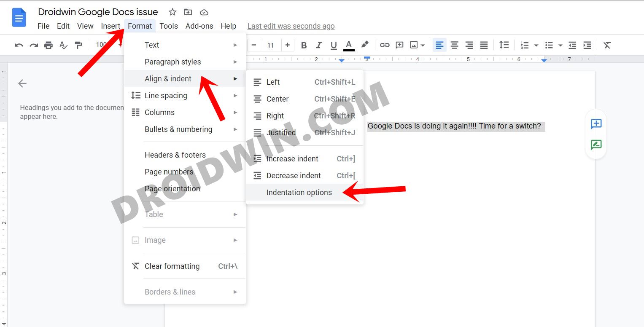Image resolution: width=644 pixels, height=327 pixels.
Task: Insert a link from toolbar
Action: tap(385, 45)
